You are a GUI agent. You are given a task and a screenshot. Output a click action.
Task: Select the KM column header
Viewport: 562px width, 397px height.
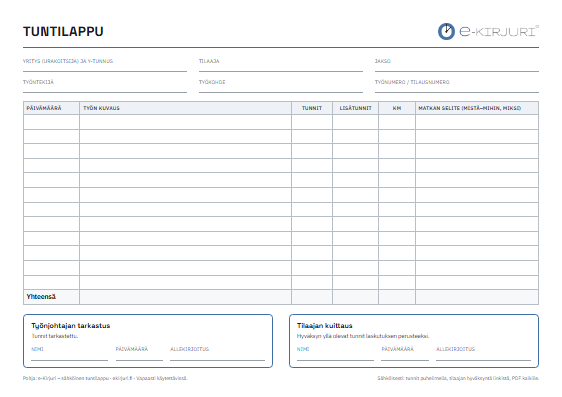coord(397,108)
